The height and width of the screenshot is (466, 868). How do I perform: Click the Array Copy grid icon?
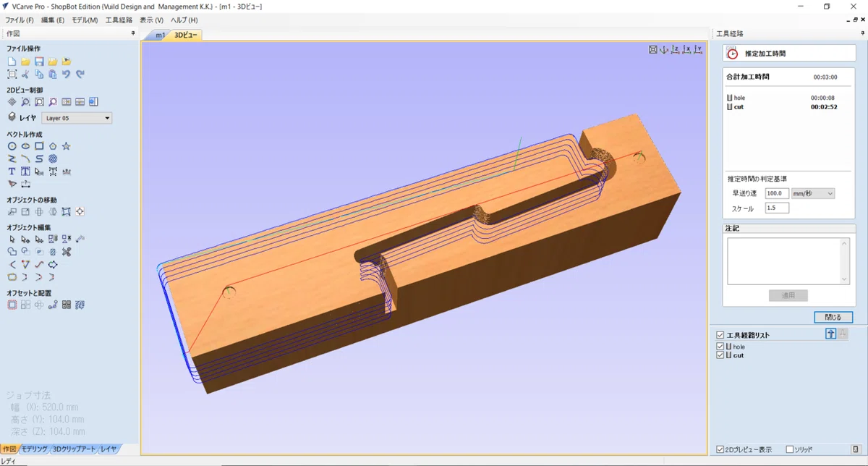pos(25,305)
